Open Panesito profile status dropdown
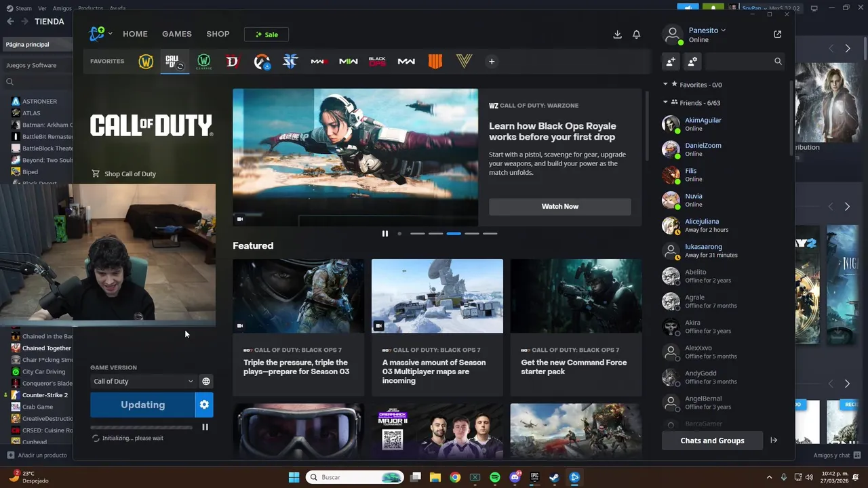 coord(707,30)
